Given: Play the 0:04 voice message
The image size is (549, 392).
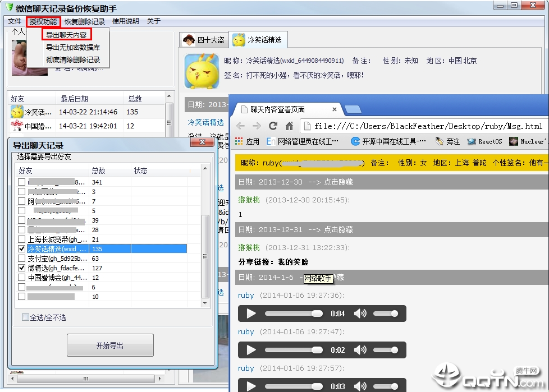Looking at the screenshot, I should click(251, 313).
